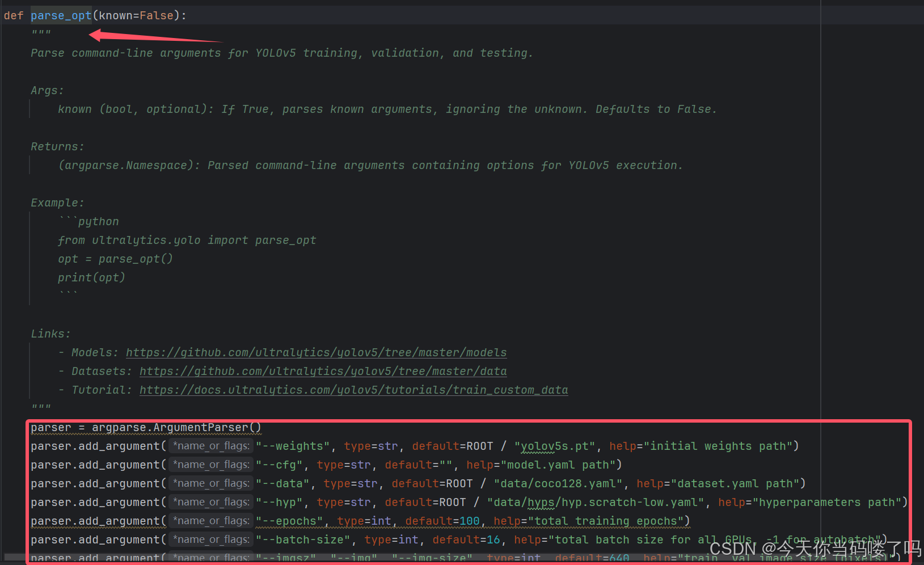
Task: Click the "Args:" docstring heading
Action: point(47,90)
